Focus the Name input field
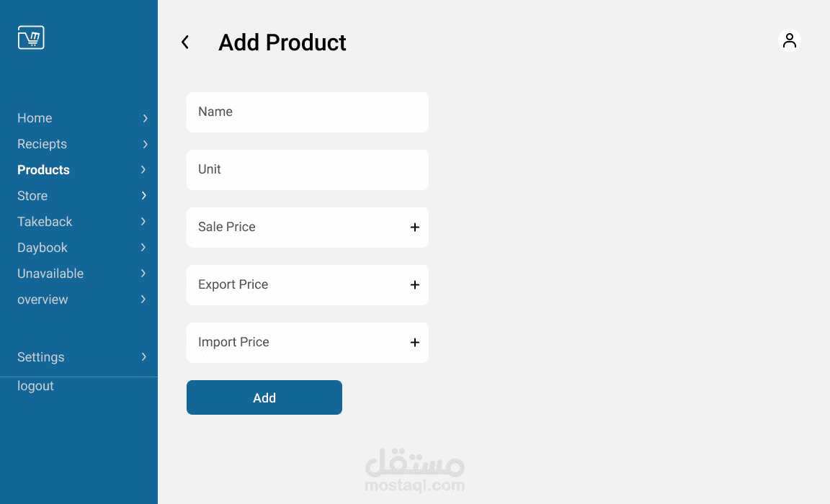The image size is (830, 504). click(x=308, y=112)
